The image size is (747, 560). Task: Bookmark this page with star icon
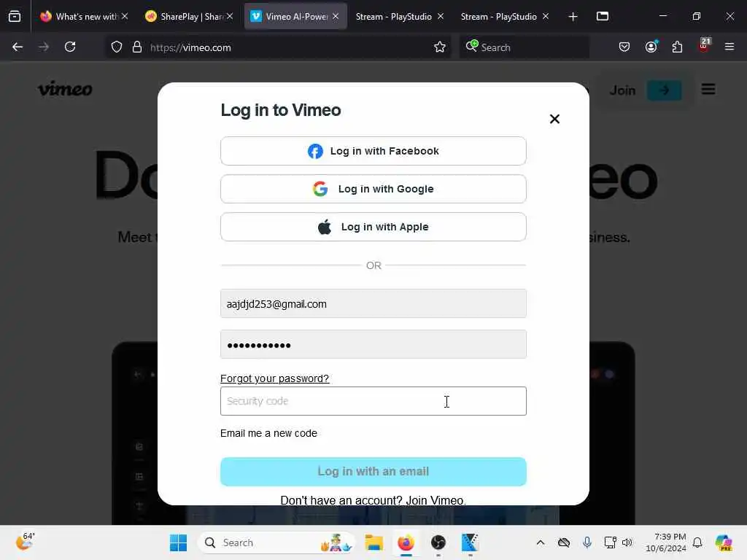coord(440,47)
